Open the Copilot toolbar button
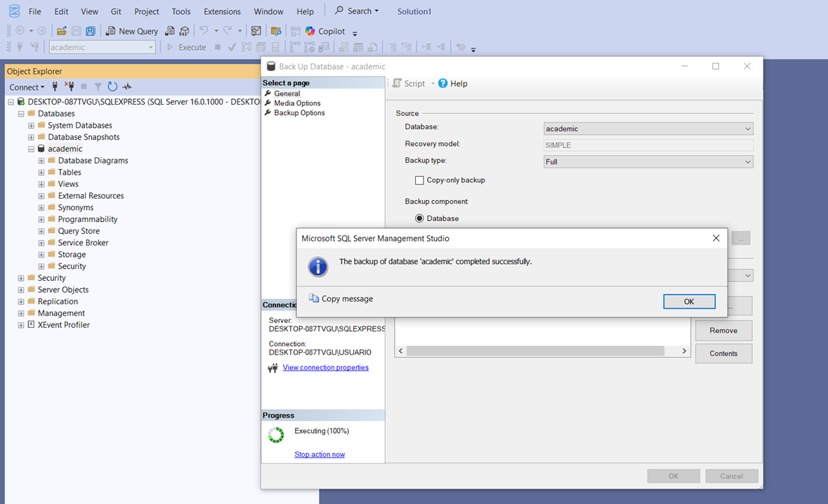Viewport: 828px width, 504px height. pyautogui.click(x=324, y=31)
